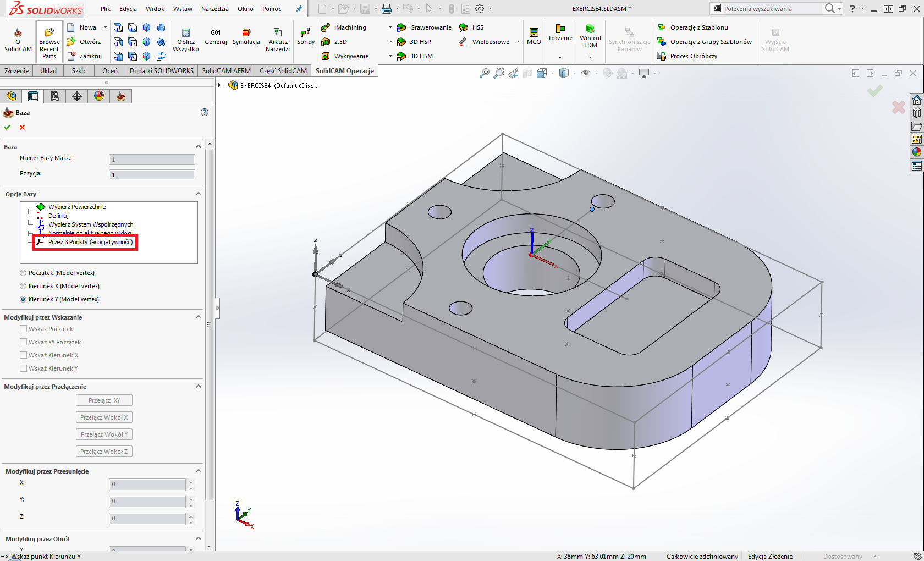Image resolution: width=924 pixels, height=561 pixels.
Task: Select Początek (Model vertex) radio button
Action: [23, 273]
